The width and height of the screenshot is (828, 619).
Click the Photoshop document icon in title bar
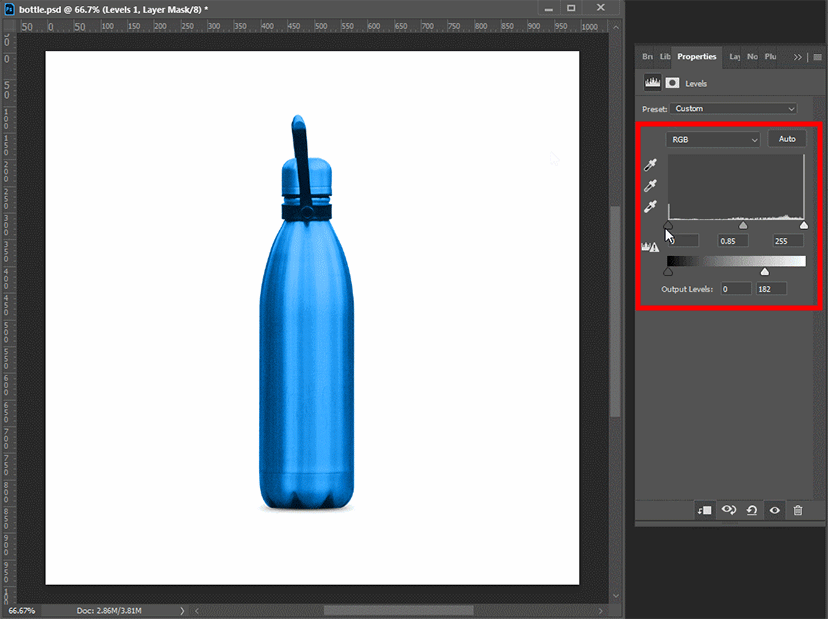10,9
